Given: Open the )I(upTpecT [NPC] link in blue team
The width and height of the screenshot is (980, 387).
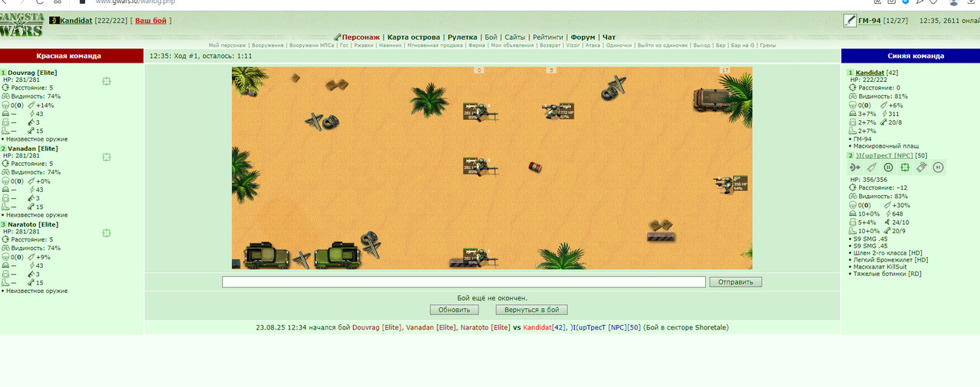Looking at the screenshot, I should (x=885, y=155).
